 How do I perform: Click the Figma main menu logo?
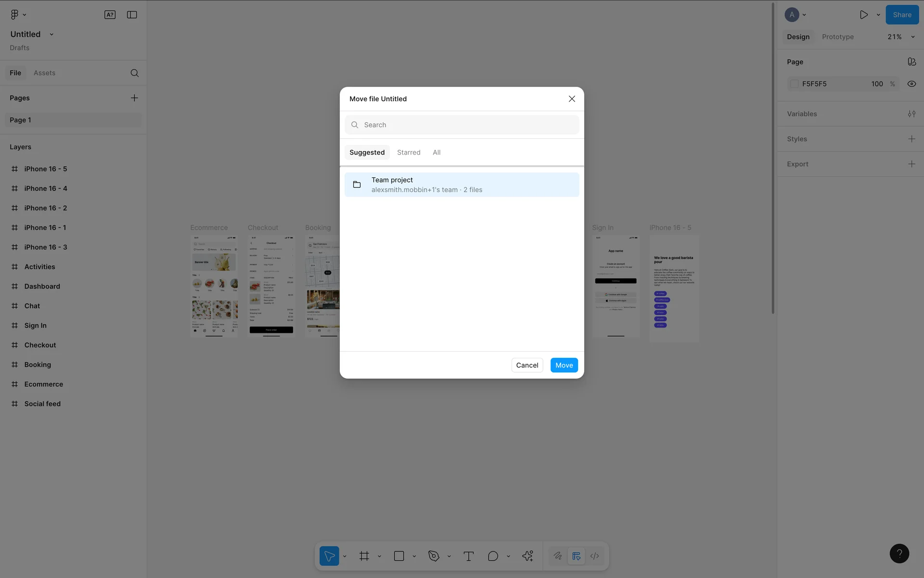tap(14, 14)
